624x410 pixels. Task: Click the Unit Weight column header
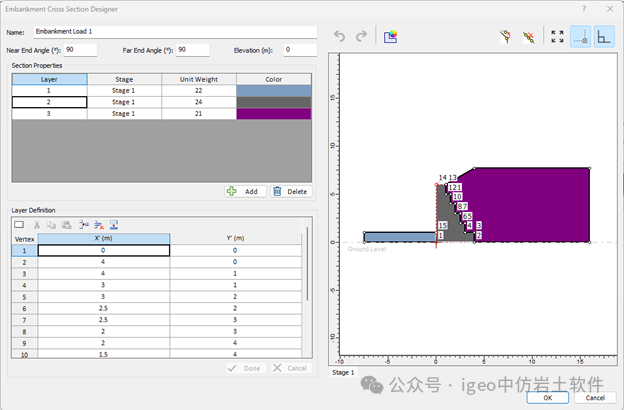(x=199, y=79)
